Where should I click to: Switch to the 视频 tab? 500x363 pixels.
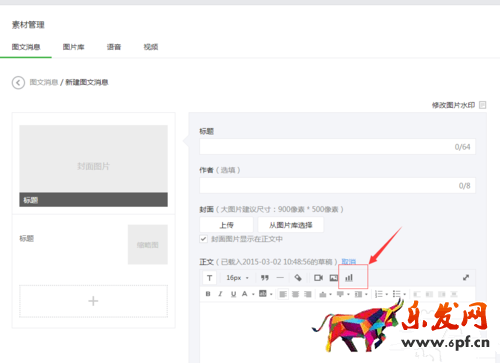coord(151,47)
